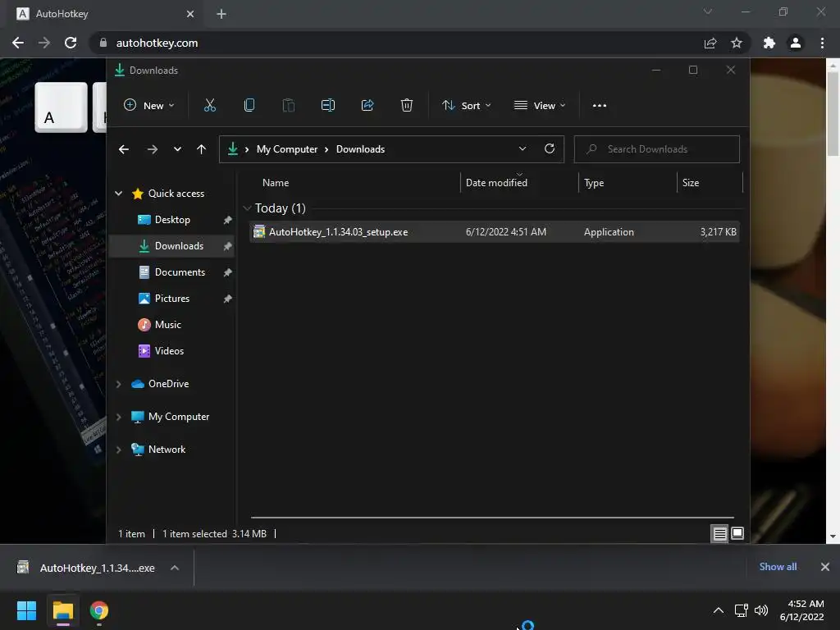Screen dimensions: 840x630
Task: Show hidden system tray icons
Action: click(719, 610)
